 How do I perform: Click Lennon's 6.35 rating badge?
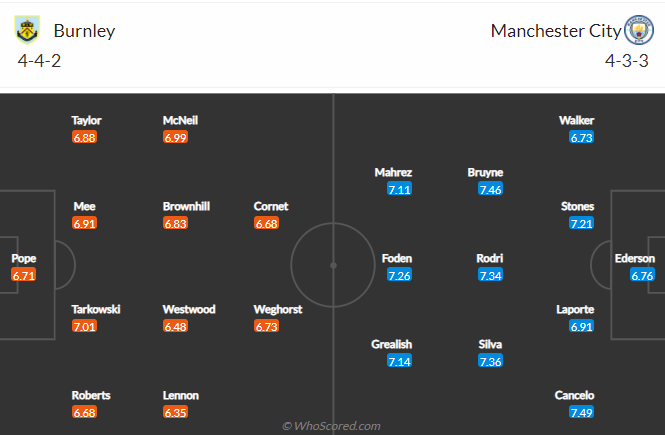(175, 412)
